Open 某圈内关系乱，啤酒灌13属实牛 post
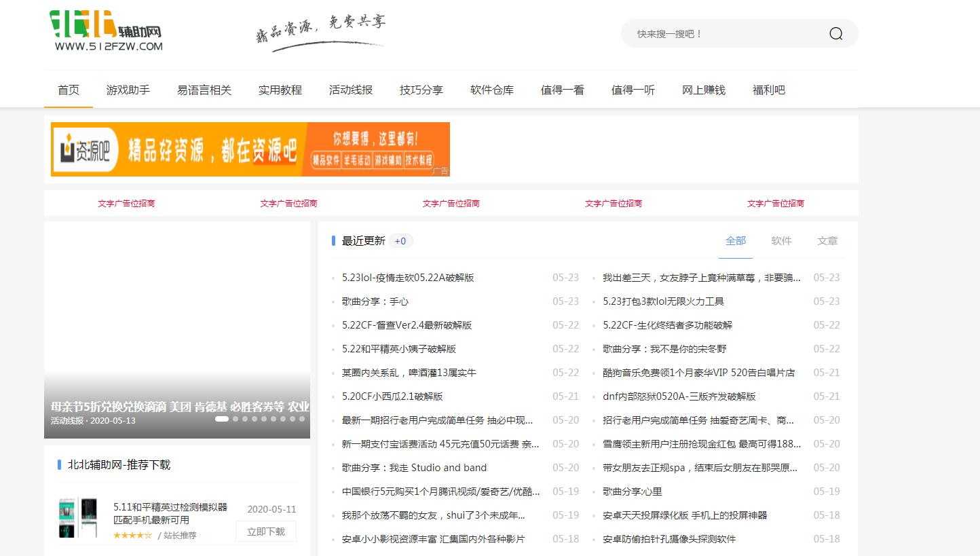Image resolution: width=980 pixels, height=556 pixels. (x=409, y=373)
